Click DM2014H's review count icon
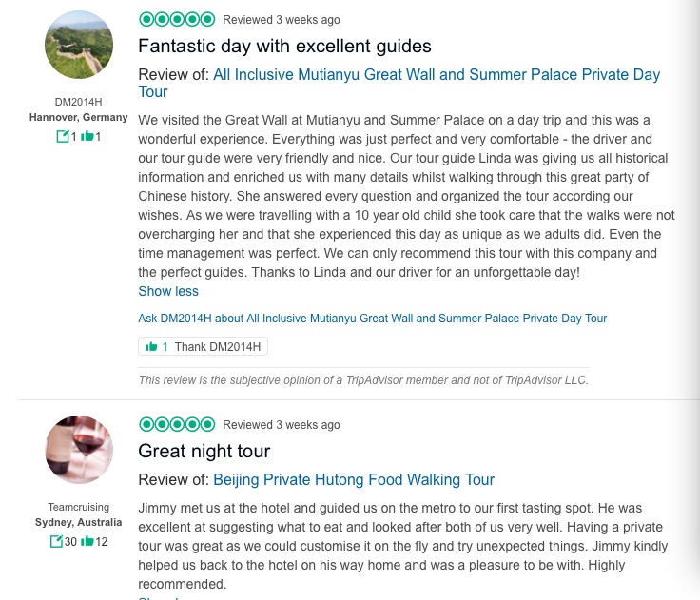The width and height of the screenshot is (700, 600). point(63,137)
